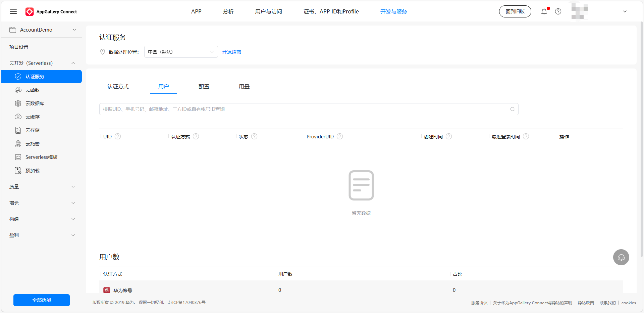Click the 认证服务 shield icon
The image size is (644, 313).
click(x=18, y=77)
